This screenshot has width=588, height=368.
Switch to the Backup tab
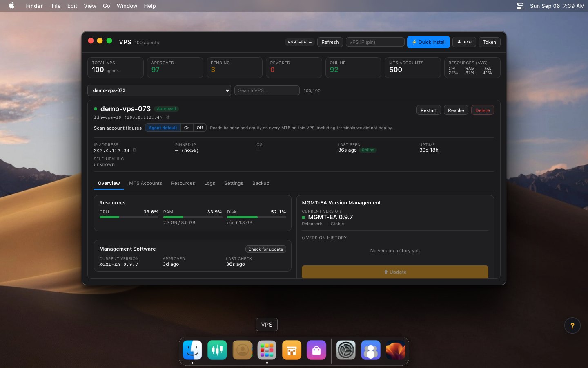(x=261, y=183)
